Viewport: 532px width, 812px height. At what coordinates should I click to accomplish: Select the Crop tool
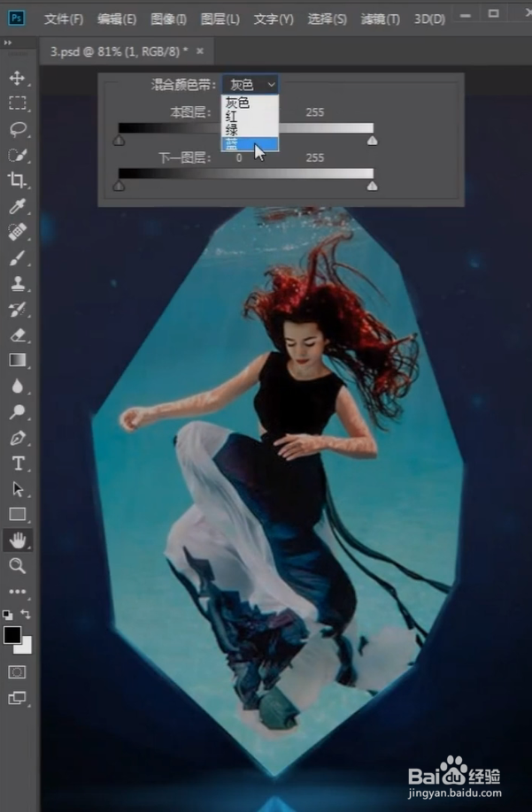pos(17,180)
